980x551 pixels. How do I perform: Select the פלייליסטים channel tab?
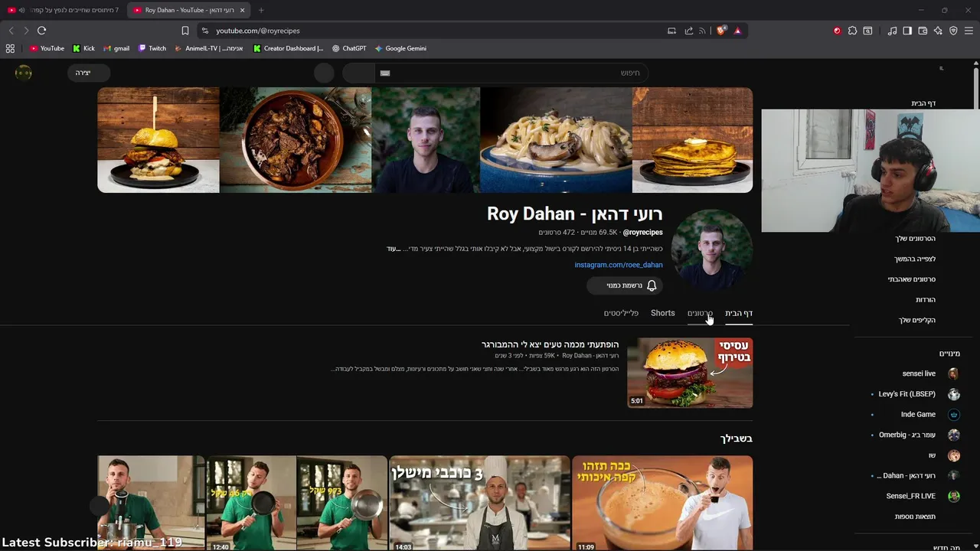[621, 313]
